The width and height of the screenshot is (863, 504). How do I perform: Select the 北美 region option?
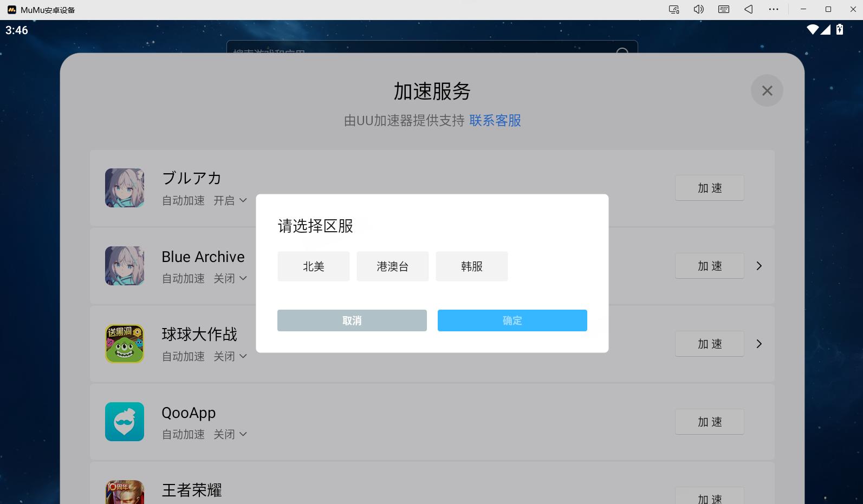click(x=313, y=266)
